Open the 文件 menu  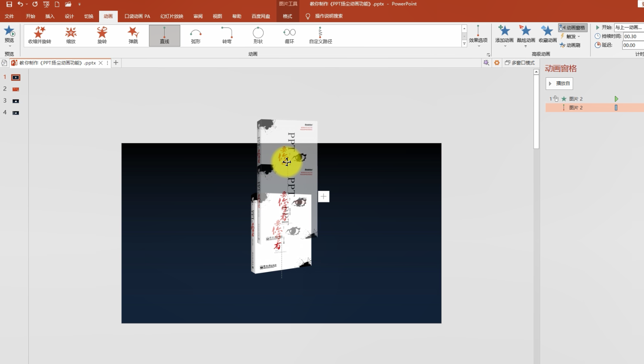pos(9,16)
